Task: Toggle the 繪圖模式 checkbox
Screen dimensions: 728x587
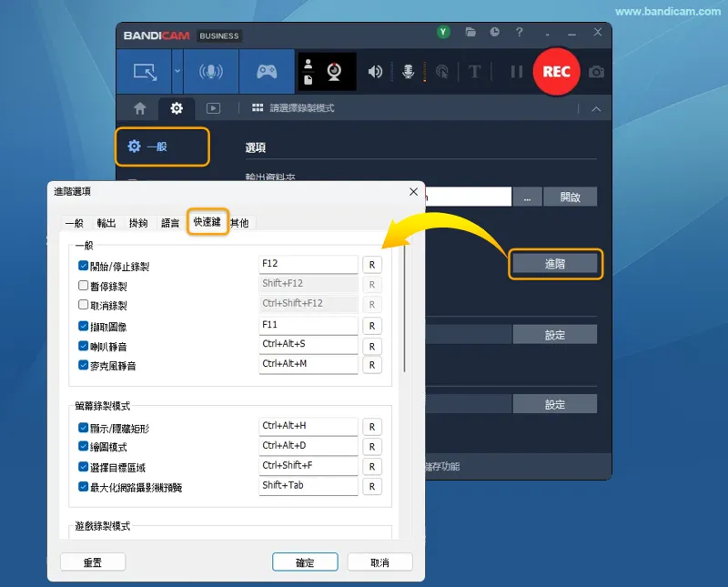Action: click(x=83, y=446)
